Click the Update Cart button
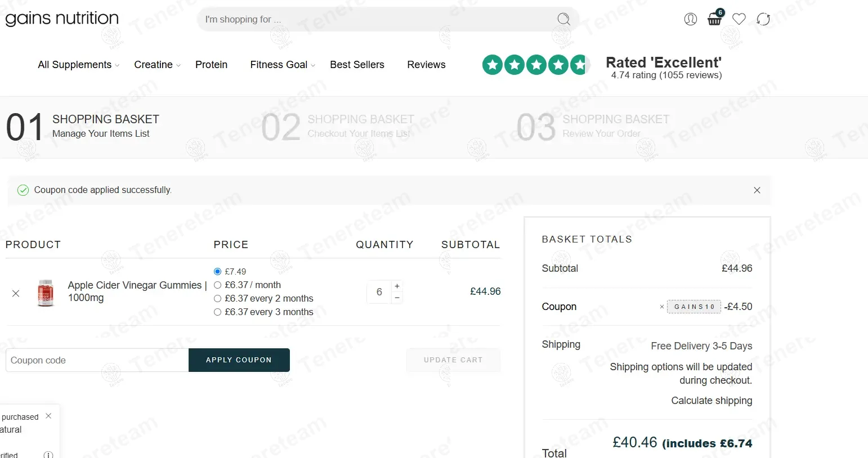868x458 pixels. pos(453,360)
